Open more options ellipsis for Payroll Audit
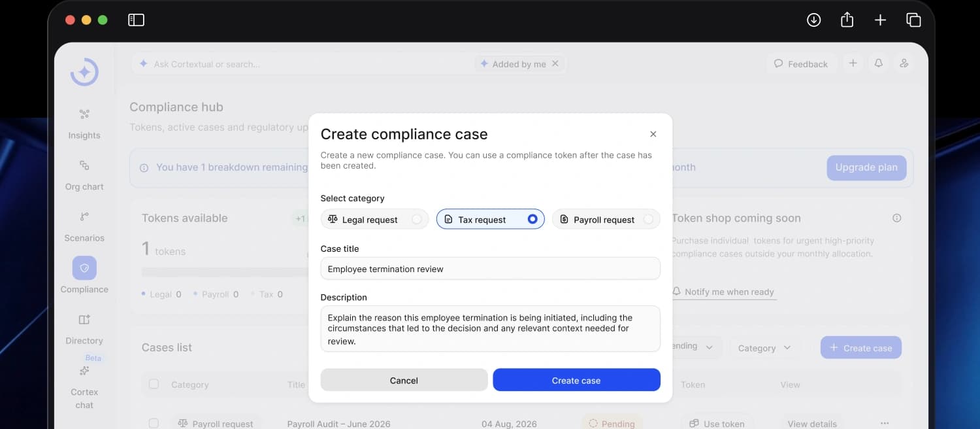This screenshot has width=980, height=429. (x=885, y=423)
